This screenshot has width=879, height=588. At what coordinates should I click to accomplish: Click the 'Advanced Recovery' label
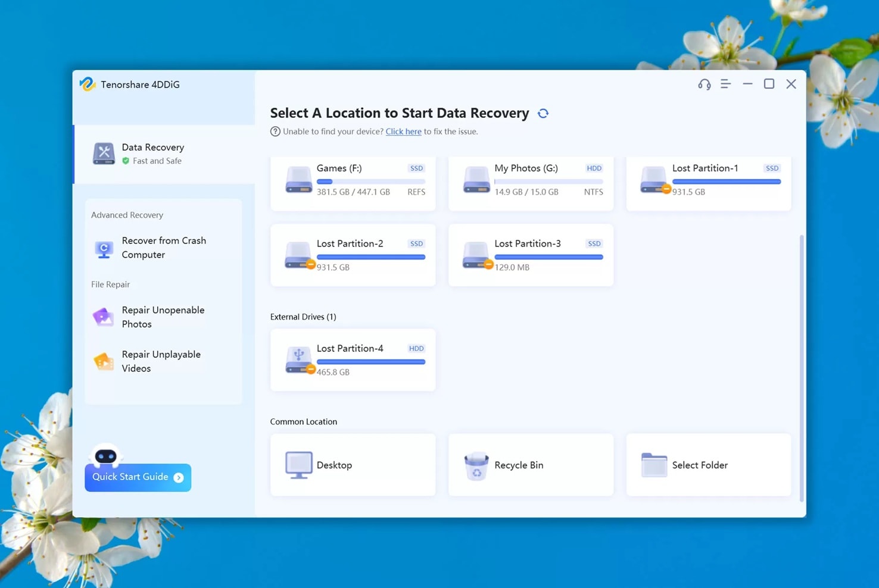pos(127,215)
